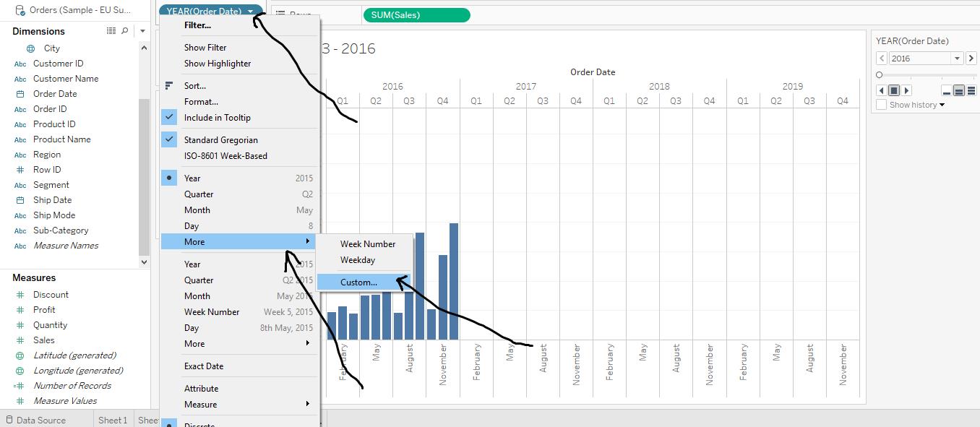Move the year page slider handle

880,74
